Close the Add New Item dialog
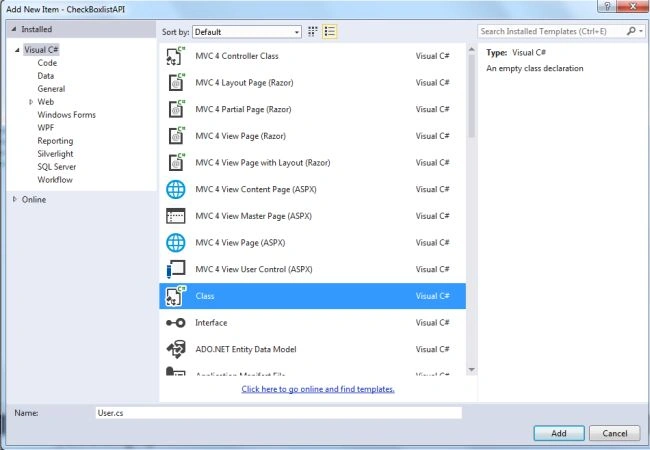Screen dimensions: 650x450 633,6
